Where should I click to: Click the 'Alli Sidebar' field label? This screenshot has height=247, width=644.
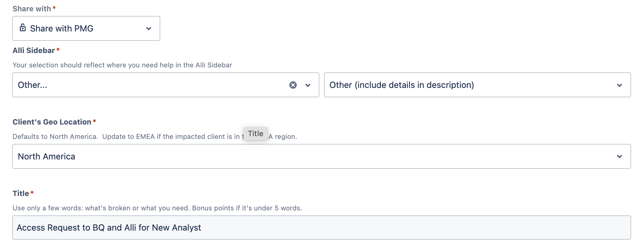pyautogui.click(x=33, y=50)
